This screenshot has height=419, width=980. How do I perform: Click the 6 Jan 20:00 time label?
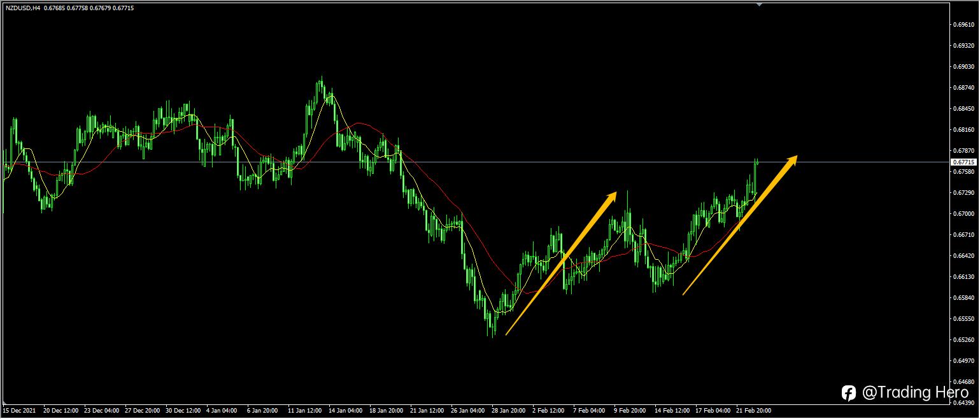click(x=263, y=411)
